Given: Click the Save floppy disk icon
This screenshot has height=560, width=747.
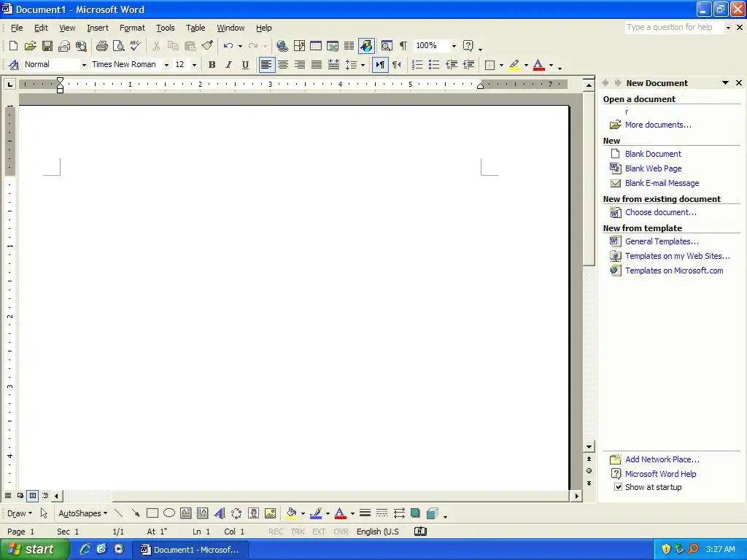Looking at the screenshot, I should 47,46.
